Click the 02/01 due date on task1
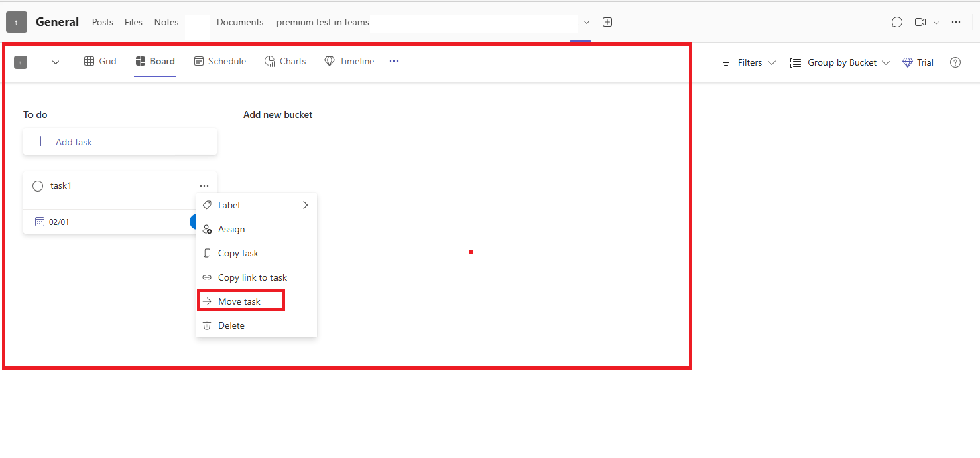The height and width of the screenshot is (458, 980). 52,222
